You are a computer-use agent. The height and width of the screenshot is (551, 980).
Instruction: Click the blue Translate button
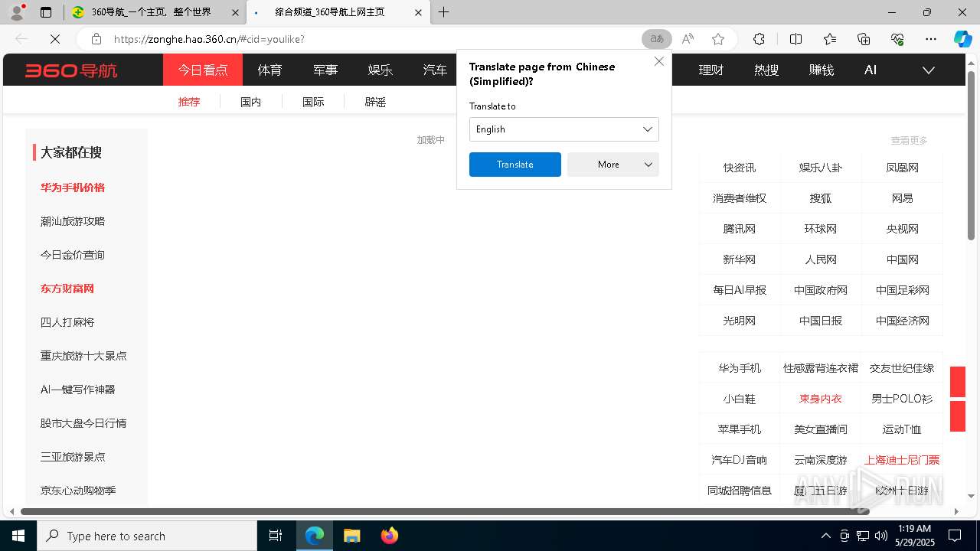tap(515, 165)
